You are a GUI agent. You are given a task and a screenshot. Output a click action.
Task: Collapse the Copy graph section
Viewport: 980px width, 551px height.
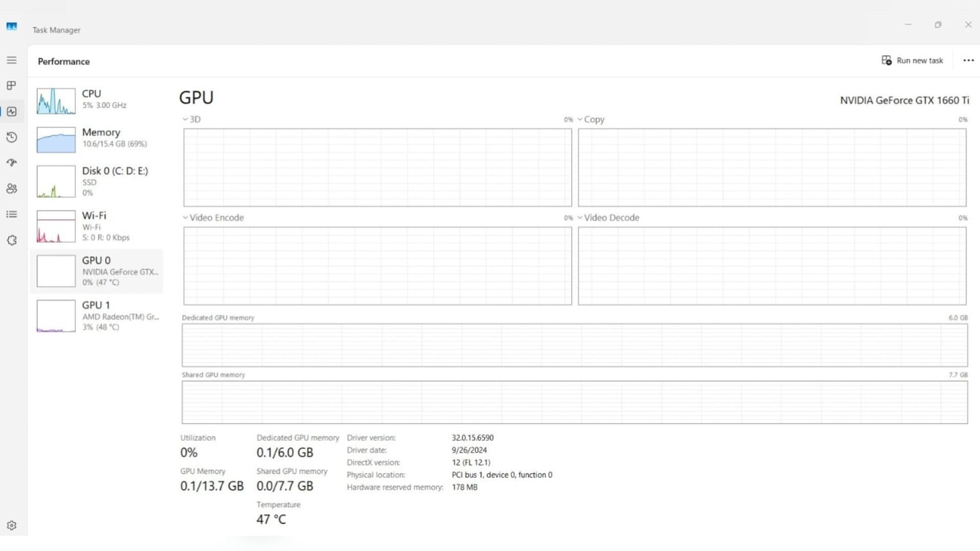click(x=579, y=119)
